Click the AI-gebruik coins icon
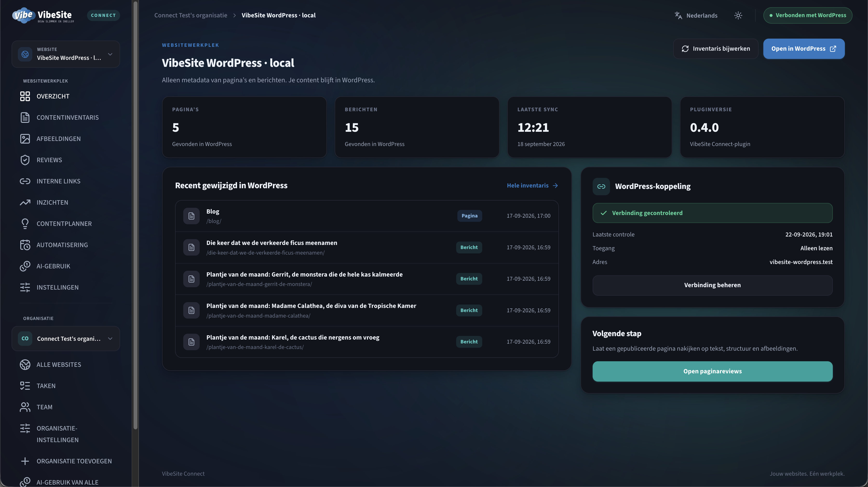 tap(25, 266)
